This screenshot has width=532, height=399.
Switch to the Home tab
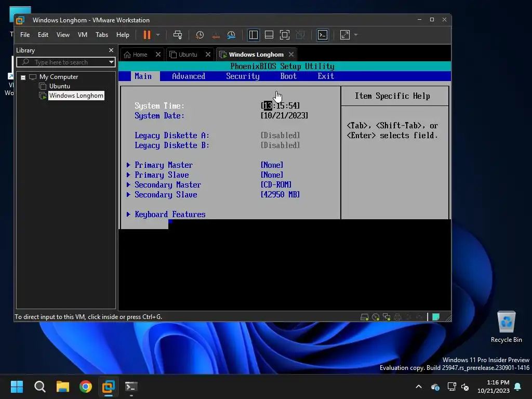pyautogui.click(x=136, y=55)
